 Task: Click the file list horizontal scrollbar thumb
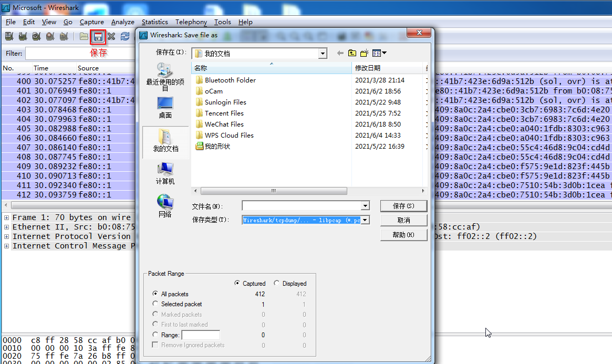click(x=274, y=191)
